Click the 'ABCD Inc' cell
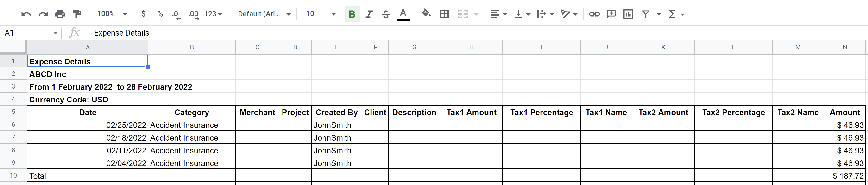Screen dimensions: 868x185 pyautogui.click(x=88, y=74)
